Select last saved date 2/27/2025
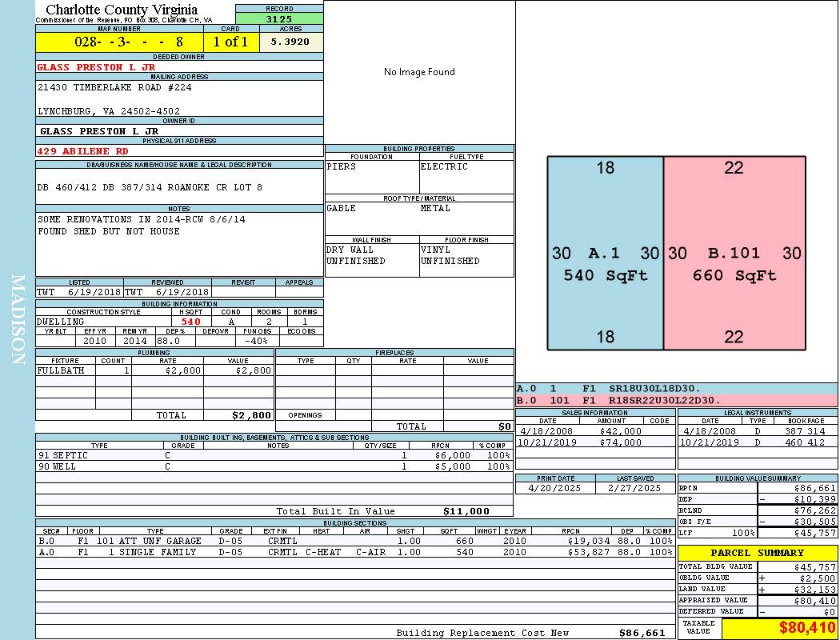This screenshot has height=640, width=840. [634, 489]
